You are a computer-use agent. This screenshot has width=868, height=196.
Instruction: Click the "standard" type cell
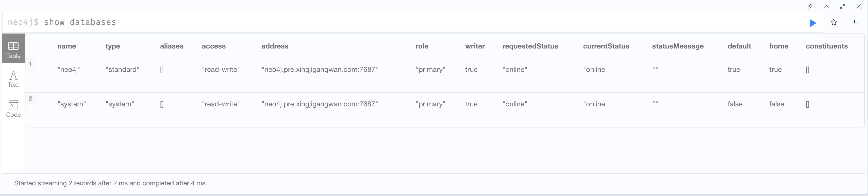coord(122,70)
